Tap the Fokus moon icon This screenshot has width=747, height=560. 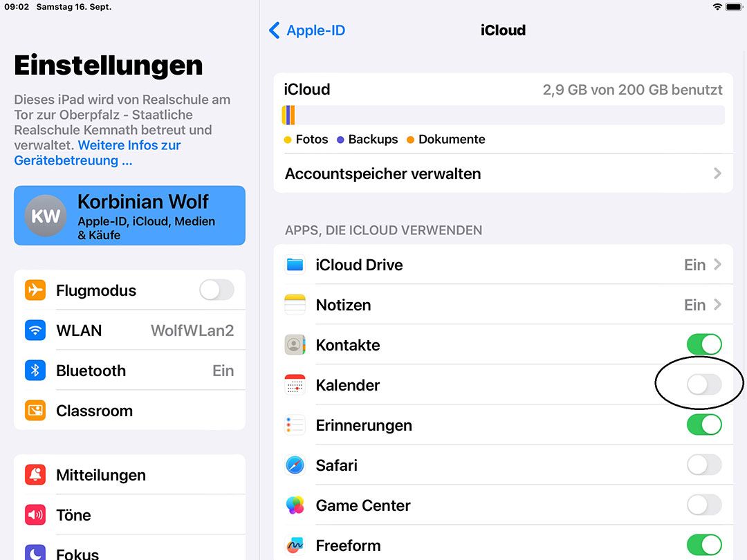[35, 552]
